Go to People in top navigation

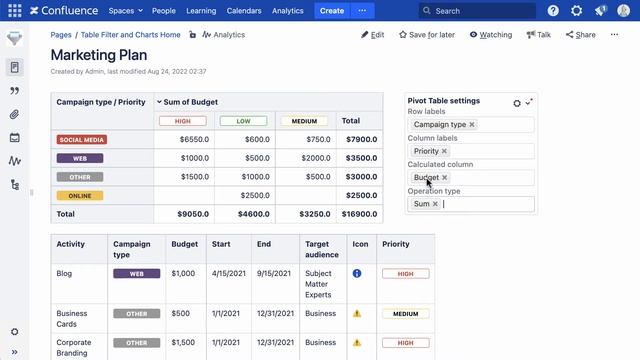point(164,11)
